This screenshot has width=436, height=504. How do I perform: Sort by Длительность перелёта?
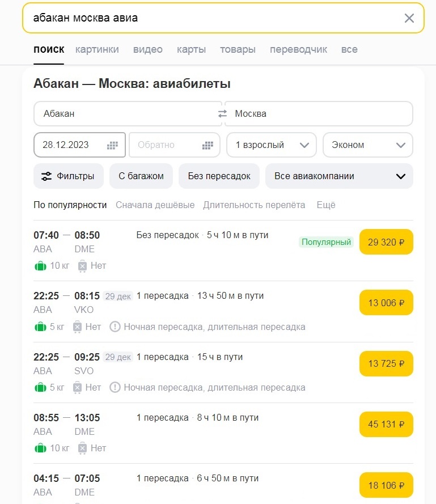(x=254, y=205)
